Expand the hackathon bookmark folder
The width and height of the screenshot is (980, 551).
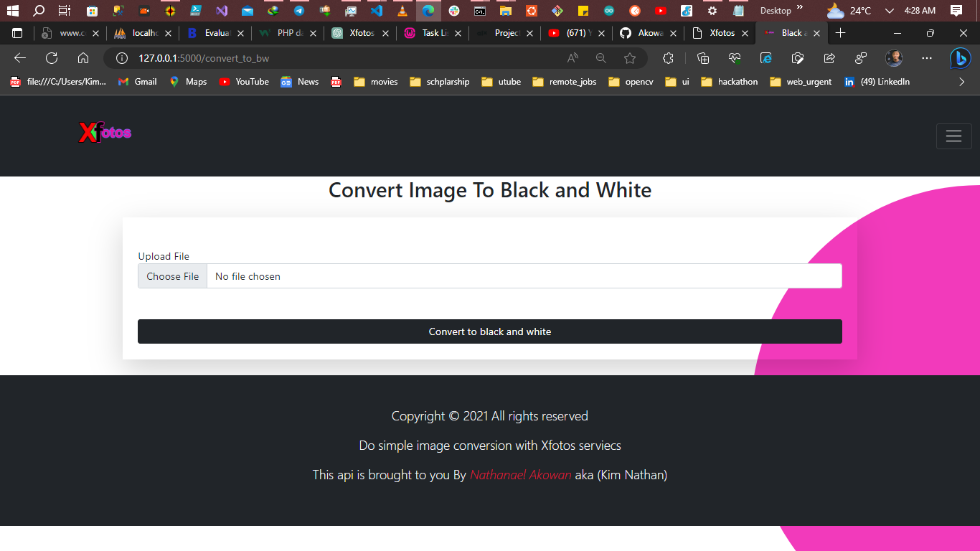(x=729, y=82)
